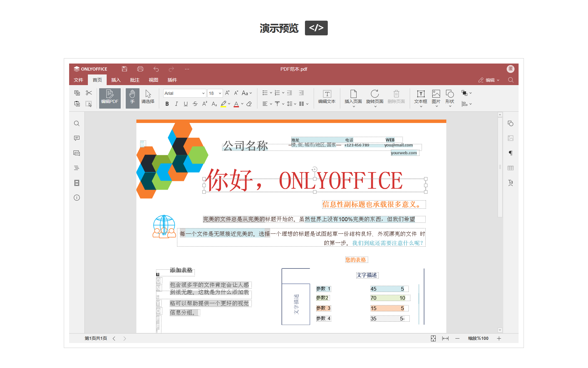This screenshot has width=588, height=368.
Task: Select the 首页 home tab
Action: (x=97, y=80)
